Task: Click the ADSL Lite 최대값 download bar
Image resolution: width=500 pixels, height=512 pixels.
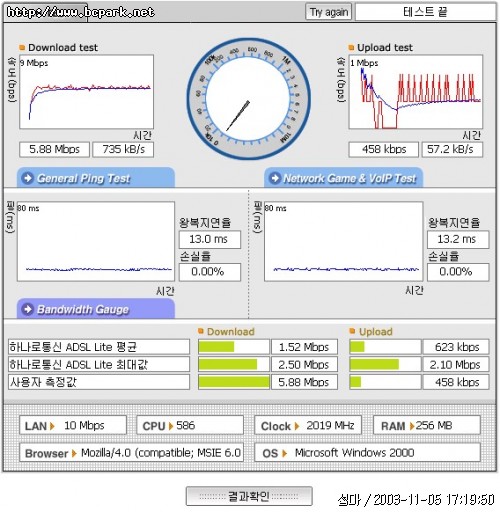Action: (233, 364)
